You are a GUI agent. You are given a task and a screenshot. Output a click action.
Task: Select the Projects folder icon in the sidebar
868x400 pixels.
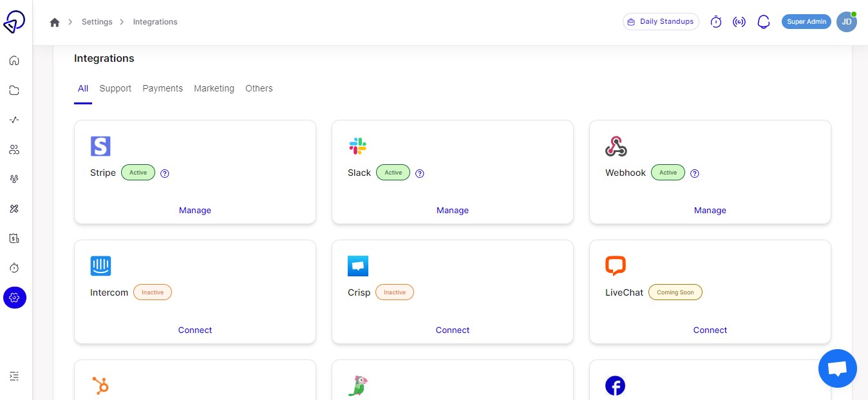[14, 90]
